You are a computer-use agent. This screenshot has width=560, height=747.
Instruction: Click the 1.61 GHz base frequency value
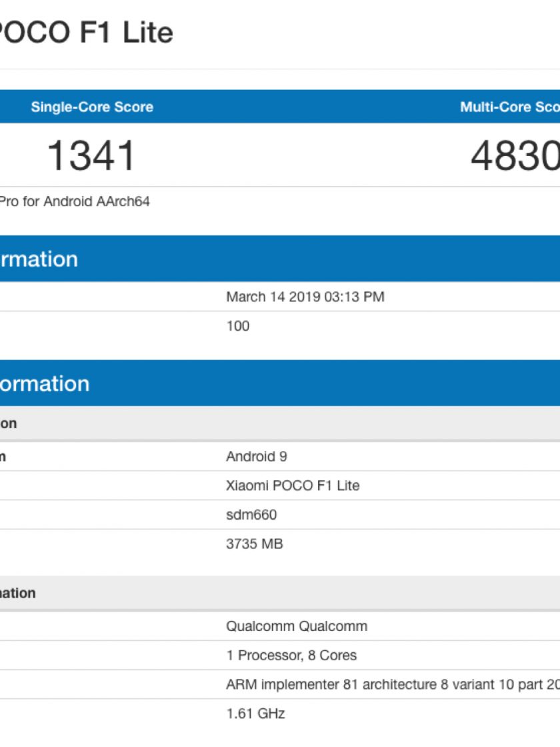click(x=255, y=714)
